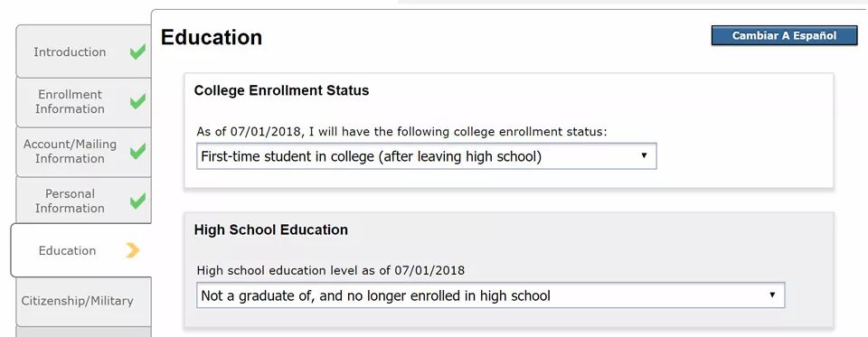The image size is (868, 337).
Task: Select the Education sidebar tab
Action: pos(80,250)
